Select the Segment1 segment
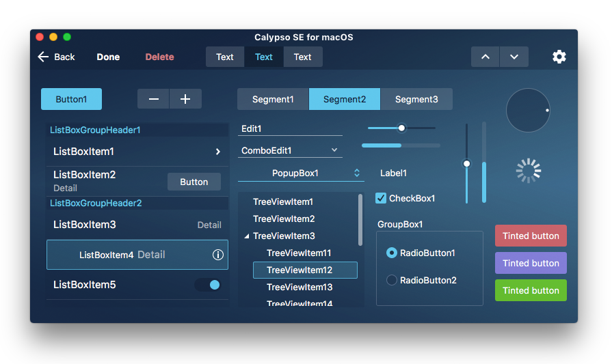612x364 pixels. point(273,99)
